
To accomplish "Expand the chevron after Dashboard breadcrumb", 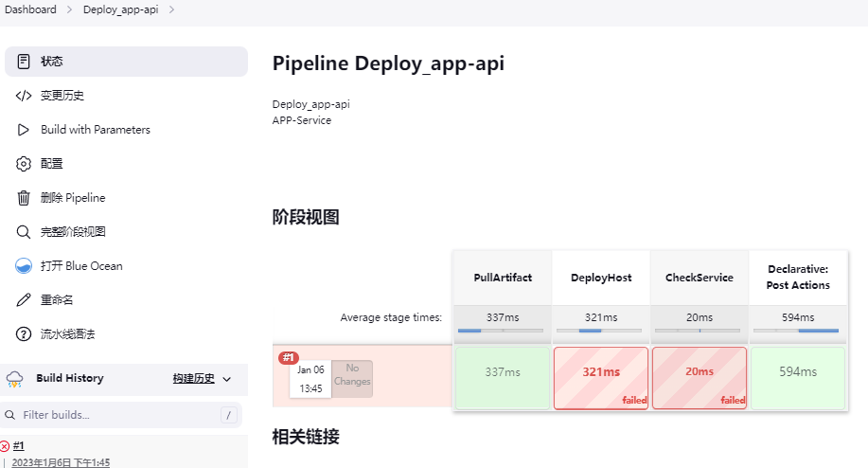I will [x=70, y=9].
